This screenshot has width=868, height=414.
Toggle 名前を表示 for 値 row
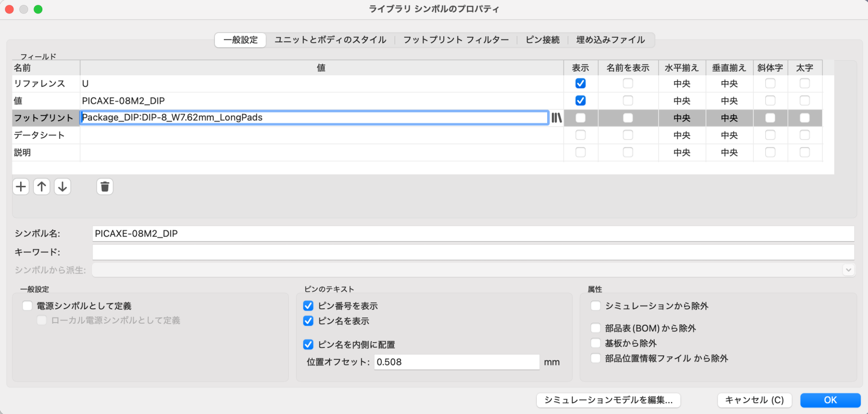tap(628, 101)
